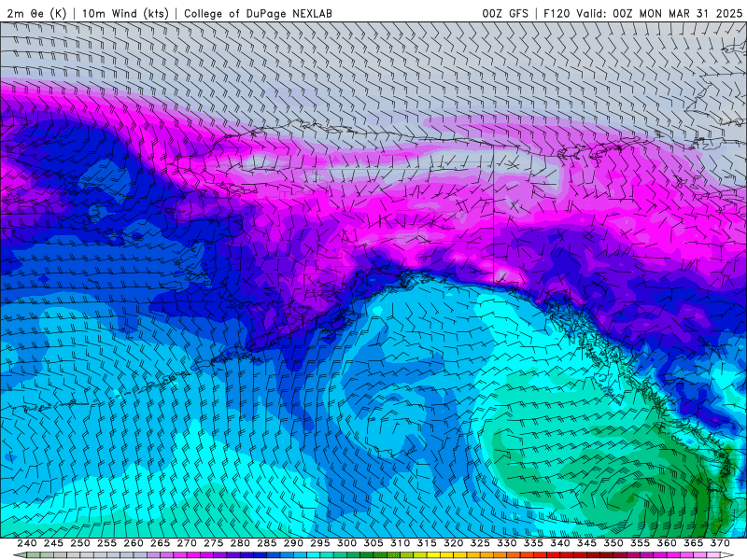Select the 275 colorbar scale label
This screenshot has height=560, width=747.
click(x=214, y=543)
